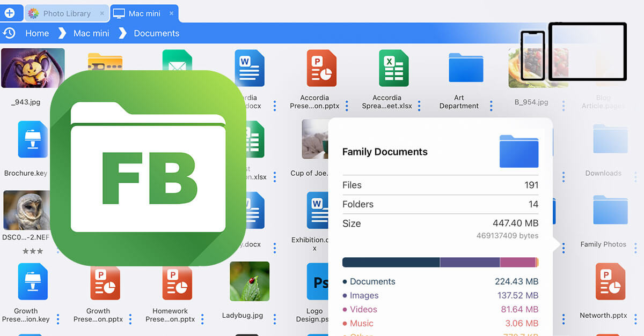Click the purple Images segment of the storage bar
Viewport: 644px width, 336px height.
(x=470, y=262)
